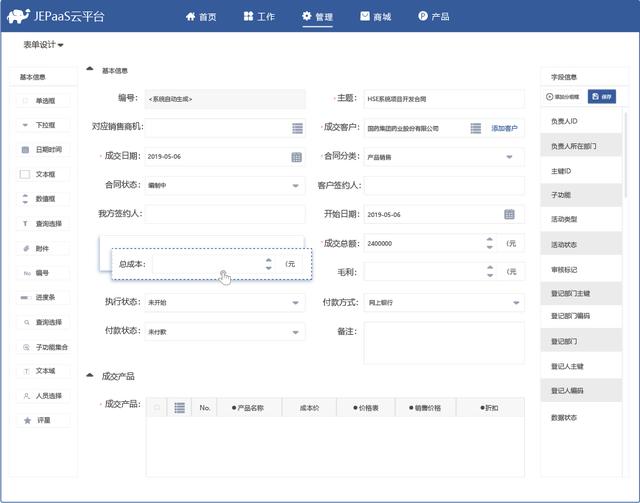Select the 登记部门主键 field
This screenshot has height=503, width=640.
[581, 293]
